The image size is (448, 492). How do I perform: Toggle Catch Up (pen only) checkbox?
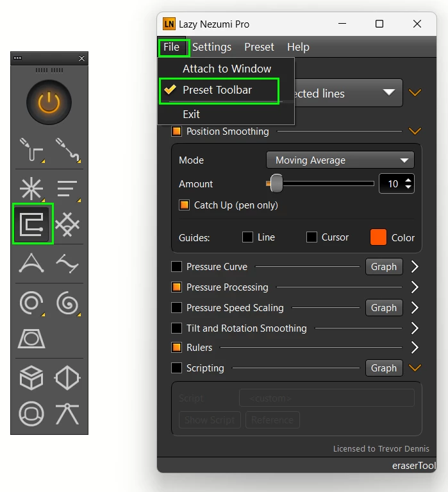(x=185, y=205)
